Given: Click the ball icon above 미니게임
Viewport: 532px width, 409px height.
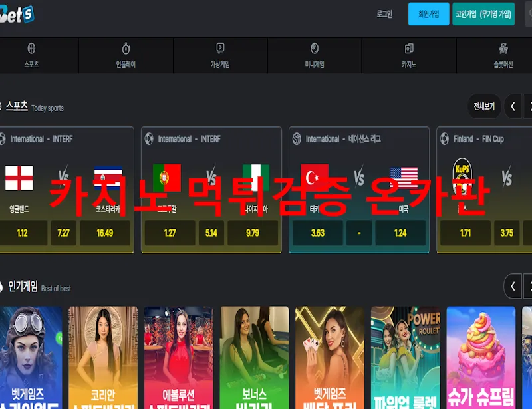Looking at the screenshot, I should tap(315, 48).
